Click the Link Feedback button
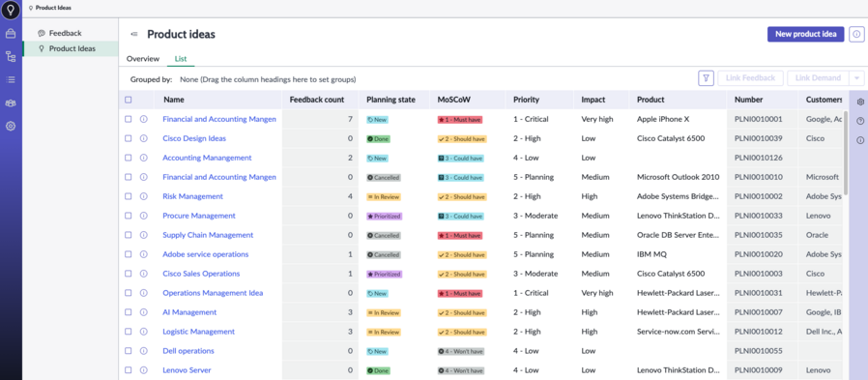The width and height of the screenshot is (868, 380). 750,78
